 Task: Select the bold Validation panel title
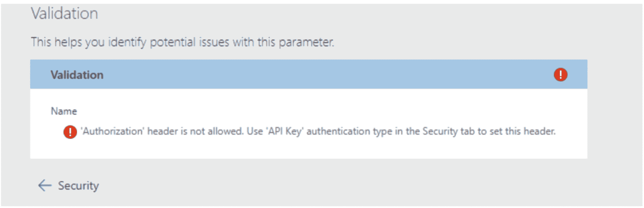[77, 75]
